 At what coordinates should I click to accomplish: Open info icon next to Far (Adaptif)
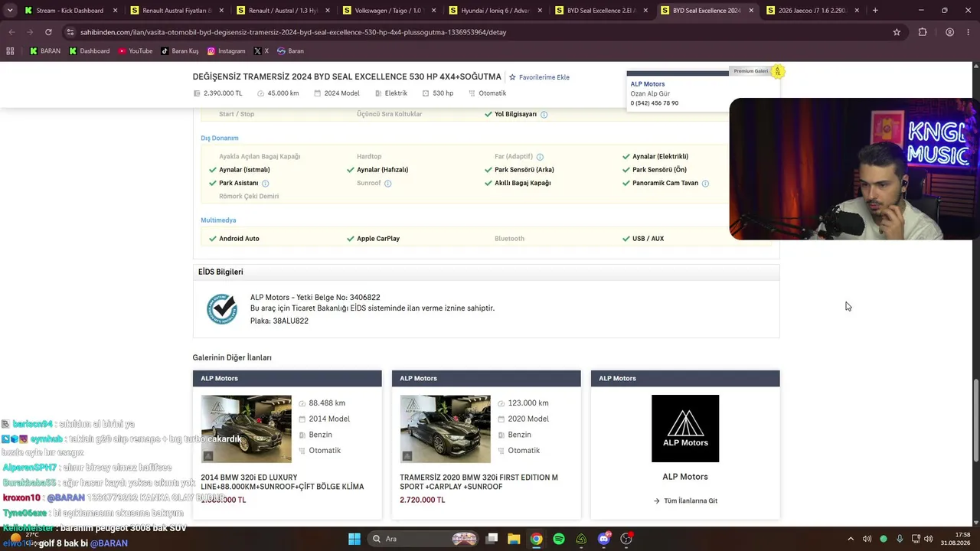point(540,157)
